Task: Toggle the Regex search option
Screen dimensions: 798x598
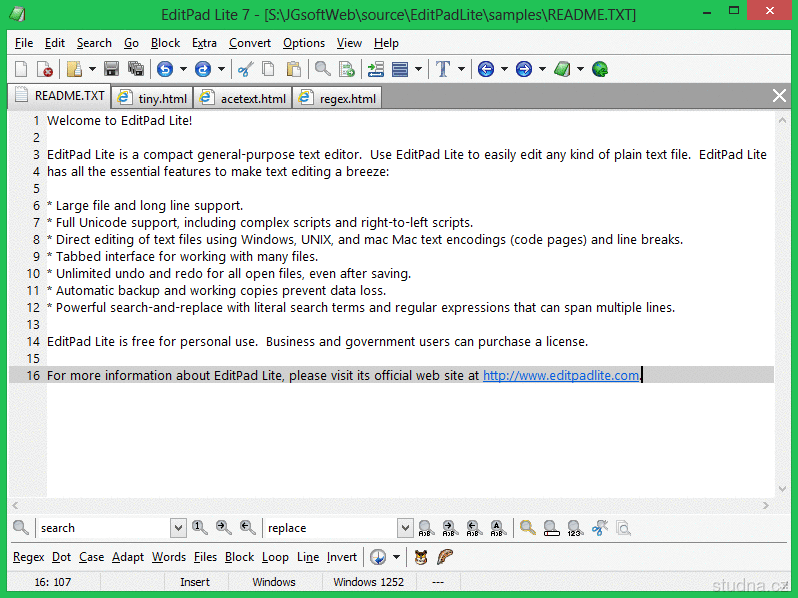Action: [x=28, y=557]
